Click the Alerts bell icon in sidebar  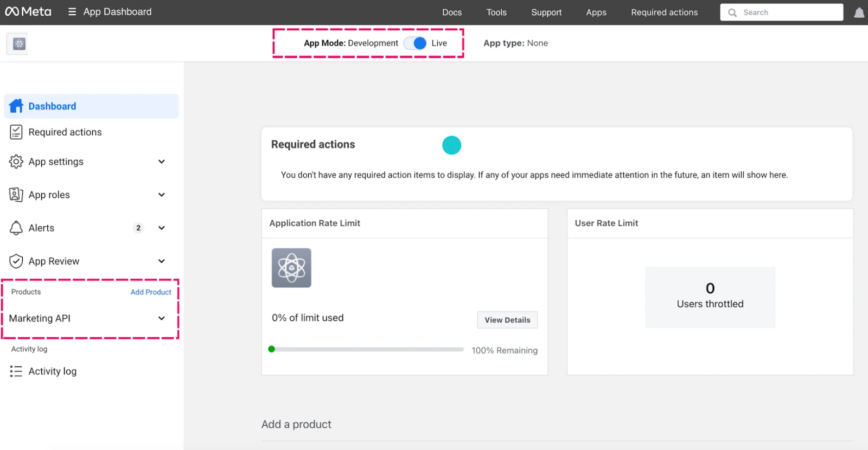[16, 228]
